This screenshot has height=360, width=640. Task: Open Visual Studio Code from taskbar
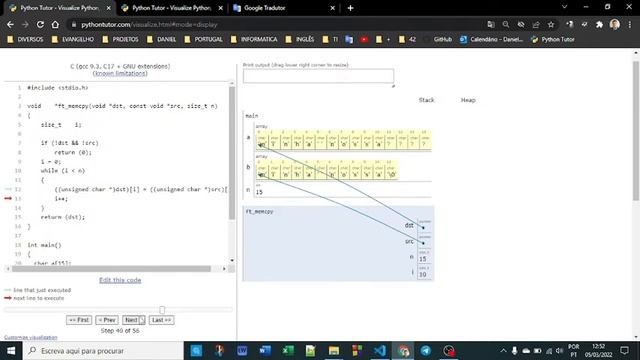click(x=380, y=351)
